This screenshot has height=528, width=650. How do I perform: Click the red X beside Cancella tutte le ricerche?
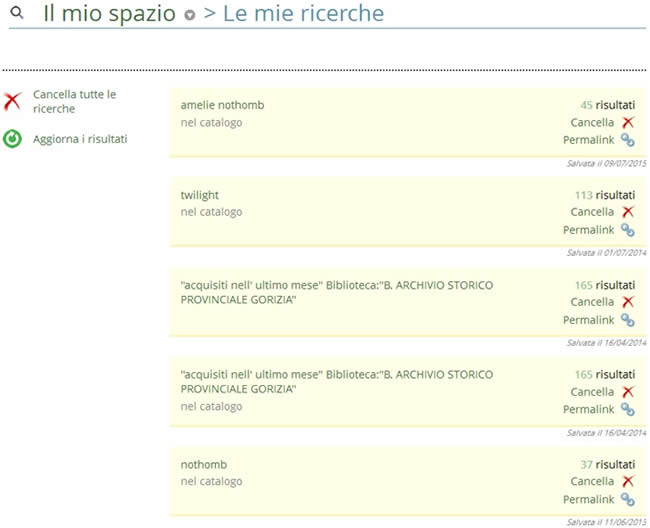tap(13, 101)
